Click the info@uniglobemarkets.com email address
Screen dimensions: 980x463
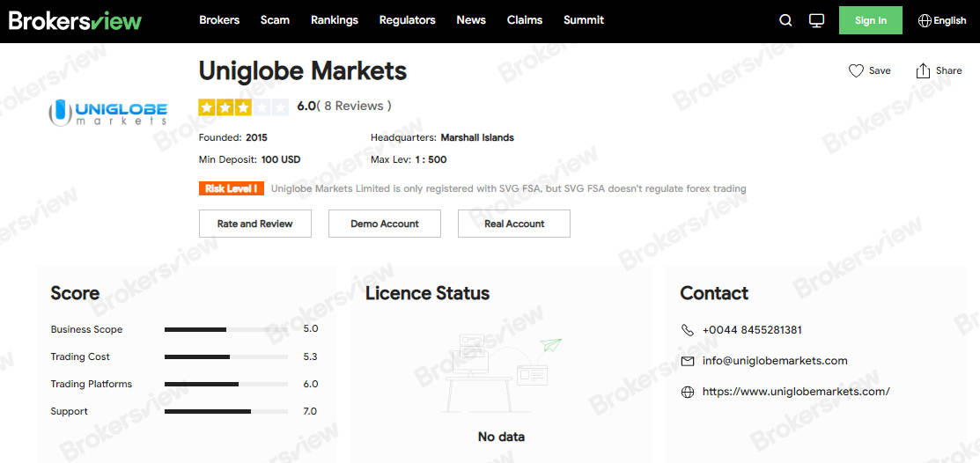pyautogui.click(x=775, y=361)
